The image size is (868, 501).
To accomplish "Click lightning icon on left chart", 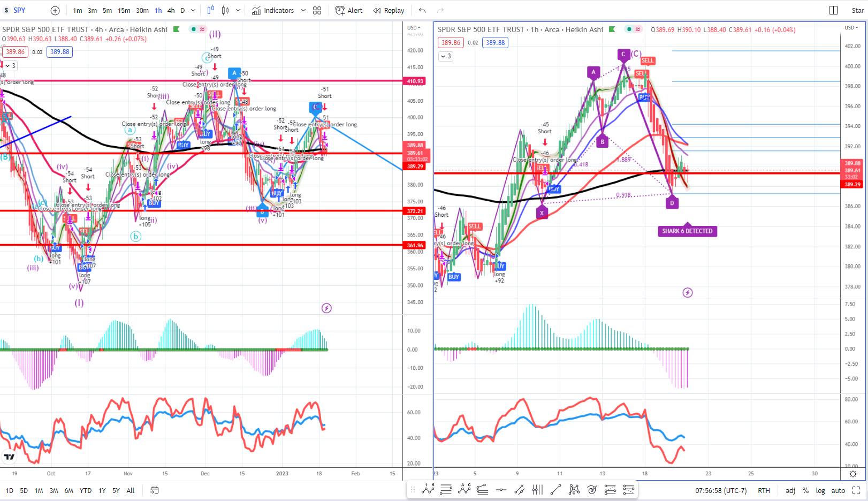I will coord(326,308).
